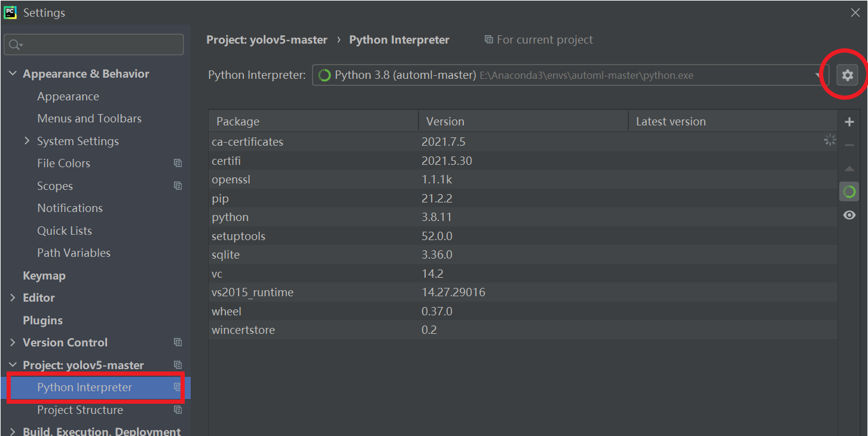This screenshot has height=436, width=868.
Task: Open the interpreter settings gear icon
Action: coord(847,75)
